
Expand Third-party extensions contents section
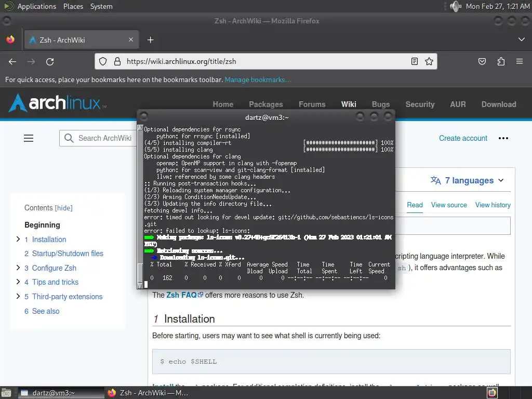pos(18,296)
